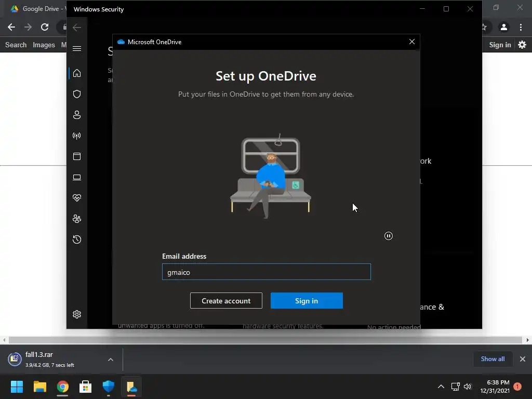Open Windows Security hamburger navigation menu

(x=77, y=48)
